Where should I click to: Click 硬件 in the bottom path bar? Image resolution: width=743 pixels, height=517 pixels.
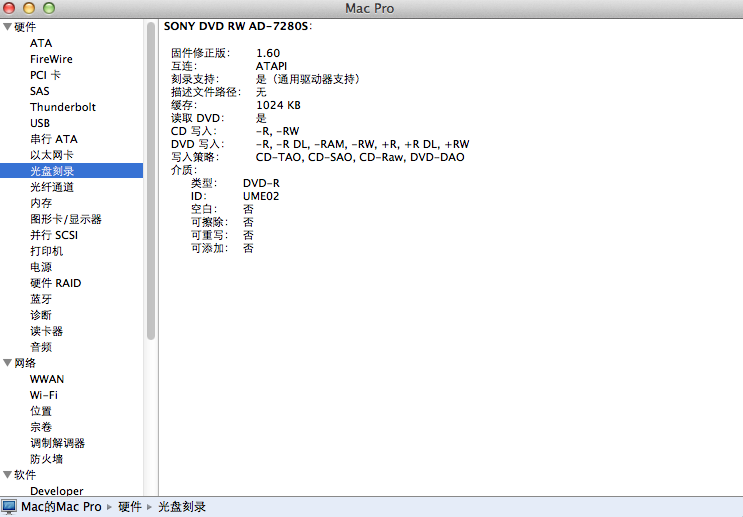pos(129,507)
